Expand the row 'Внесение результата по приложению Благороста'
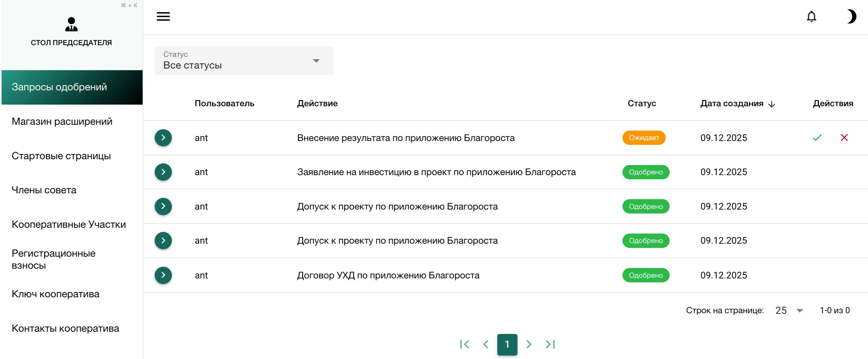Image resolution: width=868 pixels, height=359 pixels. [163, 137]
